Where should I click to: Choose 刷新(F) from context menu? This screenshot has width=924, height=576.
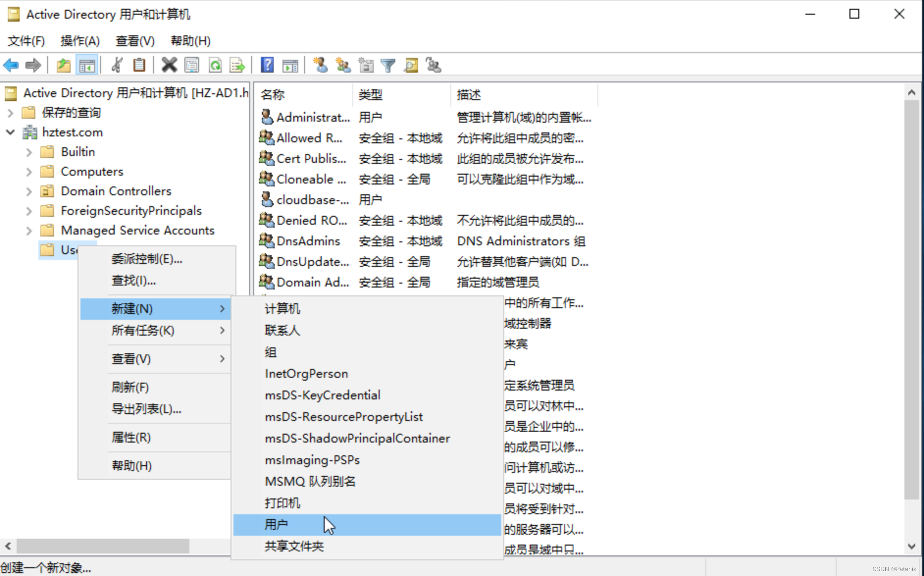tap(155, 387)
